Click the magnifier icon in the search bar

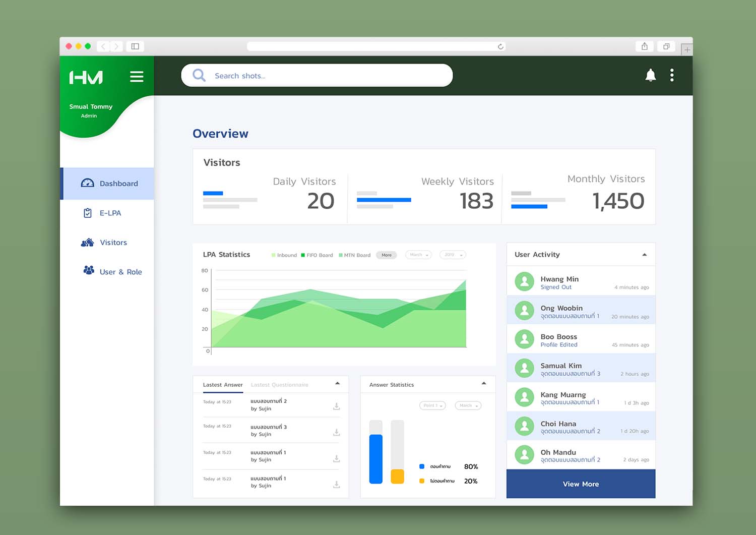pos(199,75)
